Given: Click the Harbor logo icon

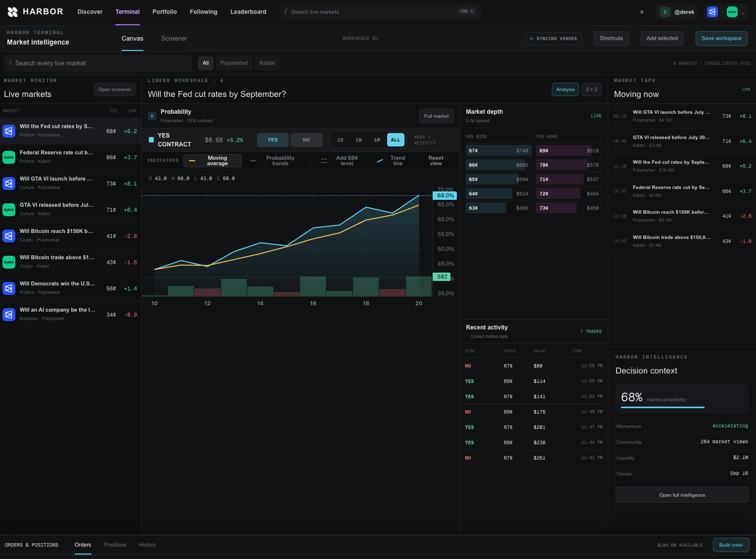Looking at the screenshot, I should tap(13, 12).
